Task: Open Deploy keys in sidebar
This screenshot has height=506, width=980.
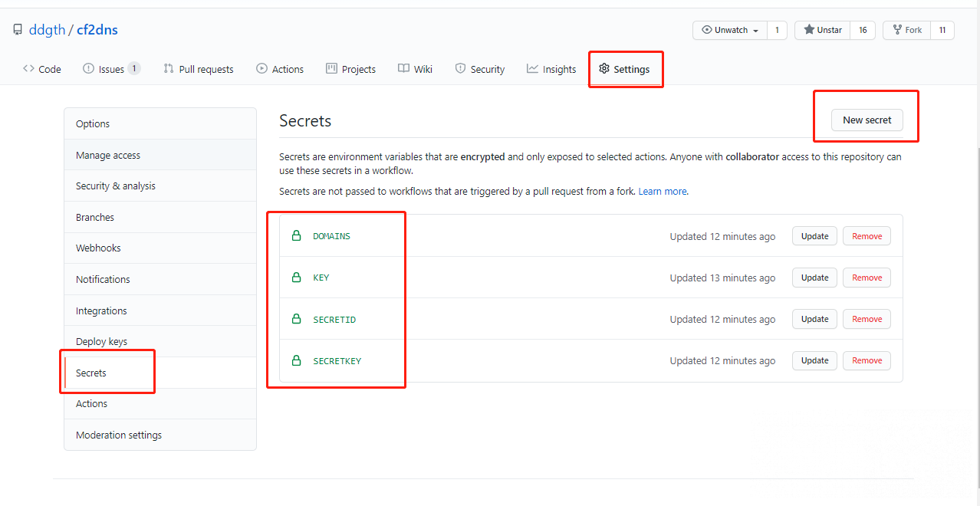Action: point(101,342)
